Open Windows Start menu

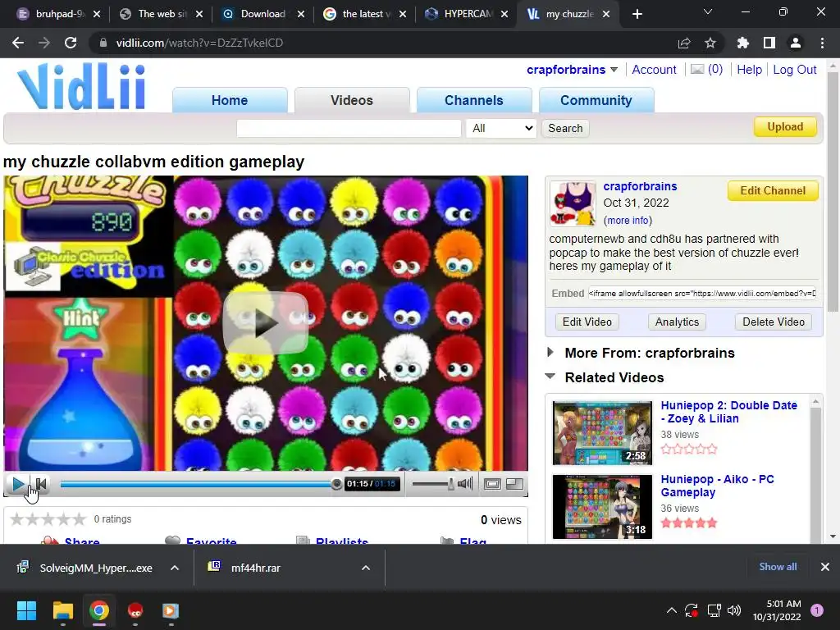click(x=26, y=610)
